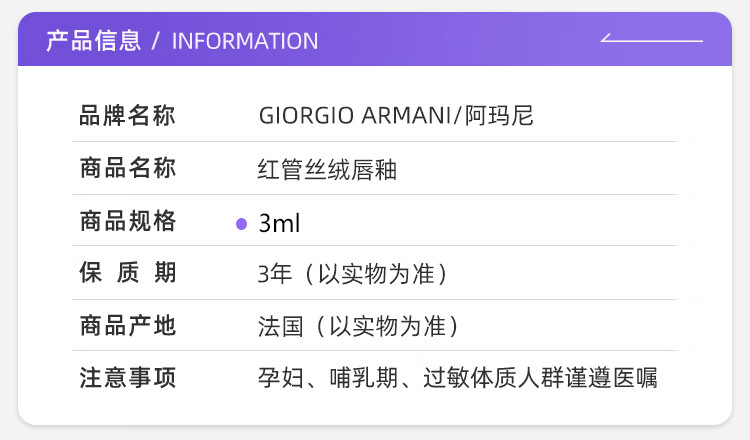Screen dimensions: 750x440
Task: Select the 产品信息 header title
Action: tap(93, 41)
